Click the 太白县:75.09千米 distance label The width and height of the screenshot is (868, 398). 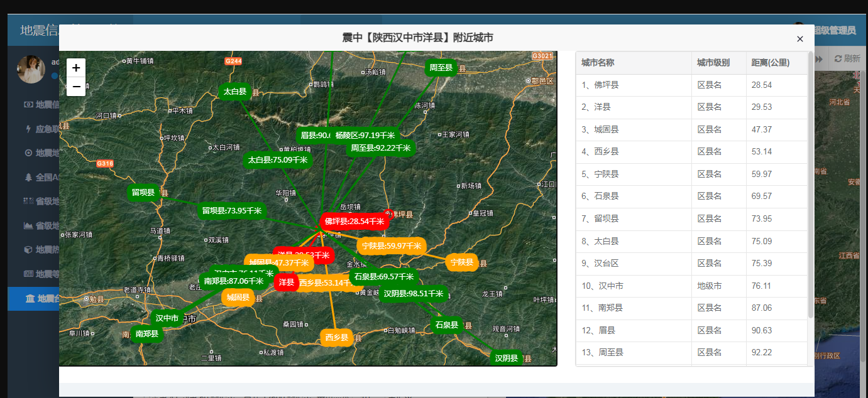click(278, 160)
